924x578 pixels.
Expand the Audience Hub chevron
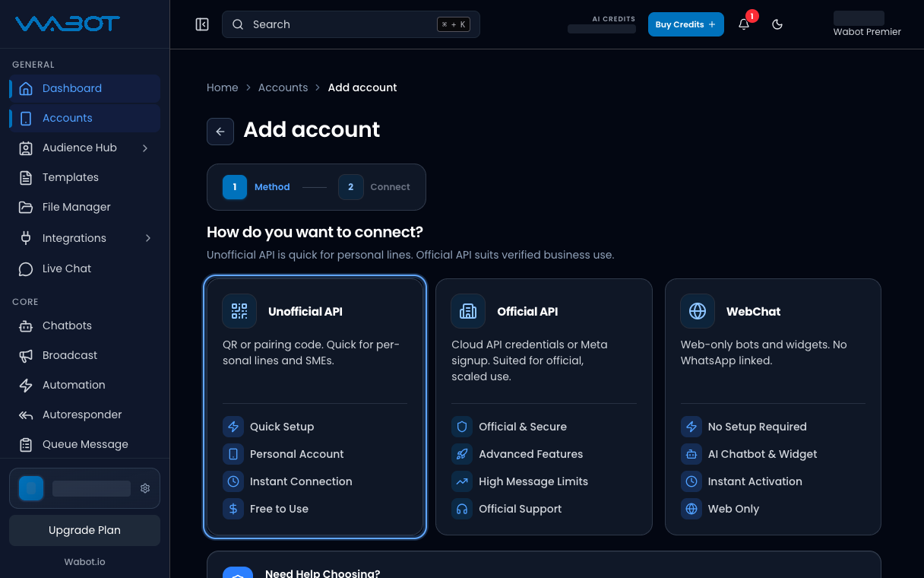(145, 148)
